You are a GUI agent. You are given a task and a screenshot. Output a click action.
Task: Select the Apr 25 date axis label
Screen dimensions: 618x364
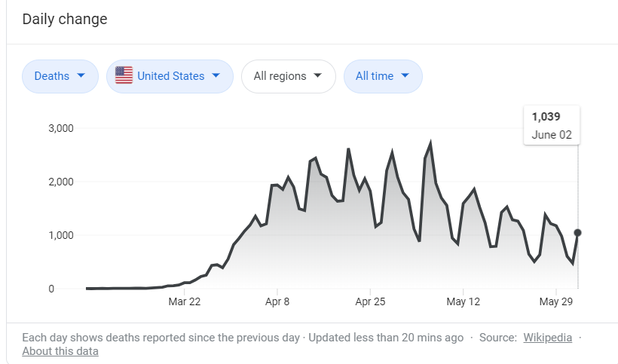370,301
